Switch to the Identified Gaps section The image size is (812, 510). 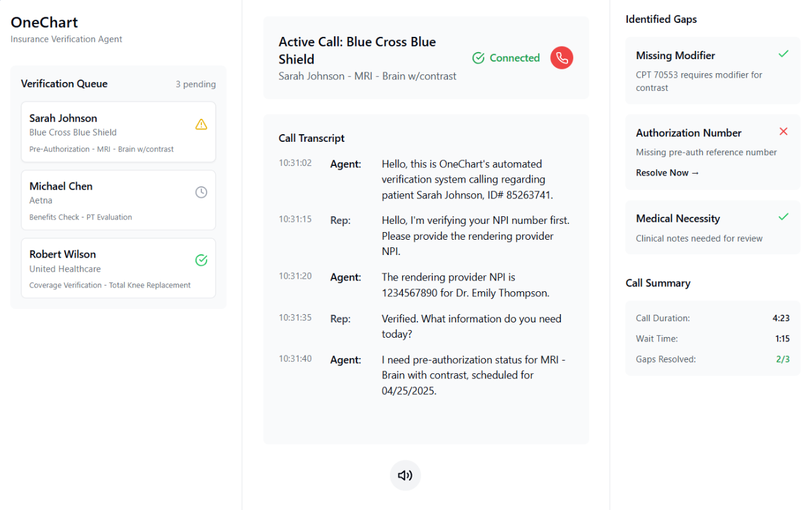point(661,19)
